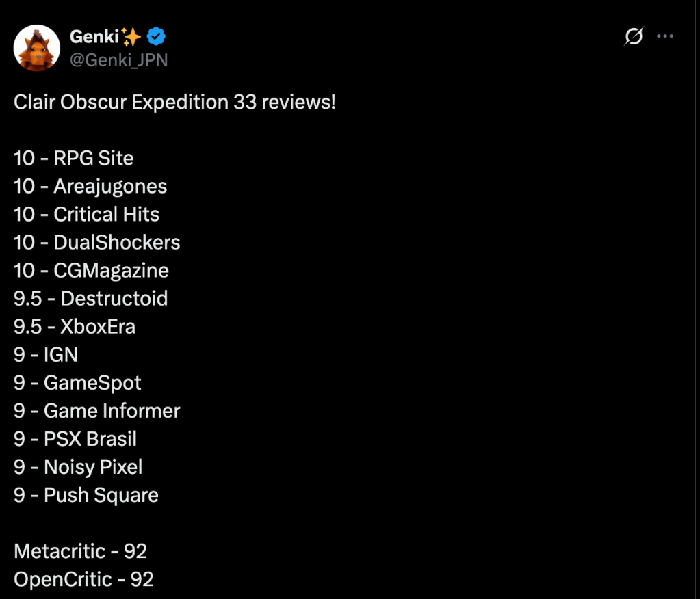Click the Grok explain-post icon

634,37
